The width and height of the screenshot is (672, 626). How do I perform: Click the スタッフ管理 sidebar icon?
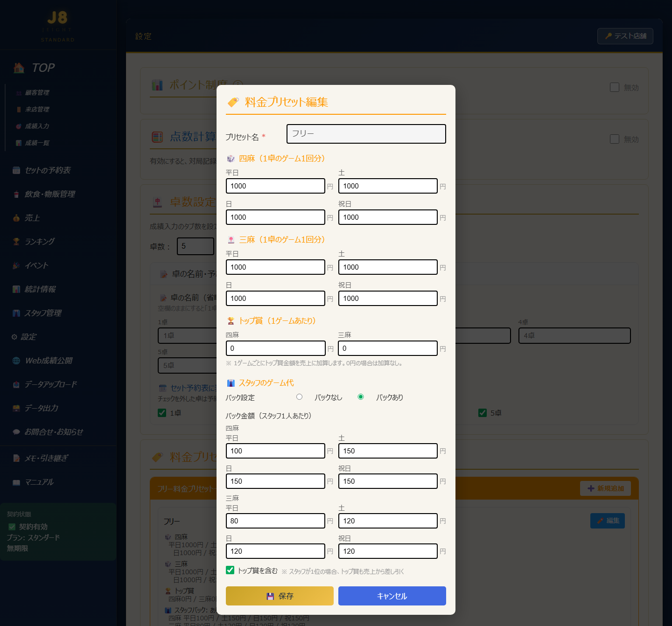pos(16,313)
